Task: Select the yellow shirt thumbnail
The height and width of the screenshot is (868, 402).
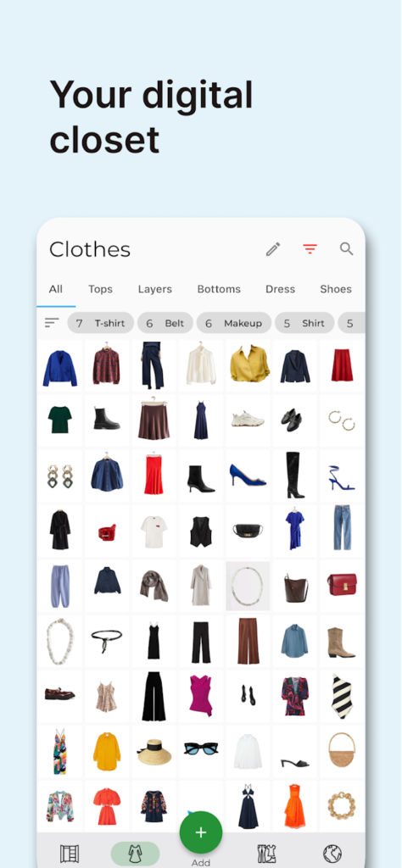Action: click(248, 366)
